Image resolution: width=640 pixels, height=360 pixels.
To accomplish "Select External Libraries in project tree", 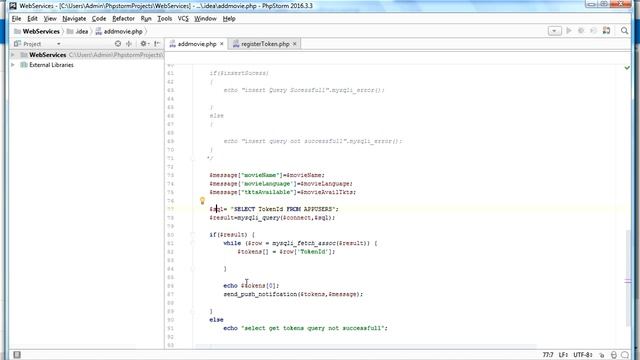I will click(x=51, y=65).
